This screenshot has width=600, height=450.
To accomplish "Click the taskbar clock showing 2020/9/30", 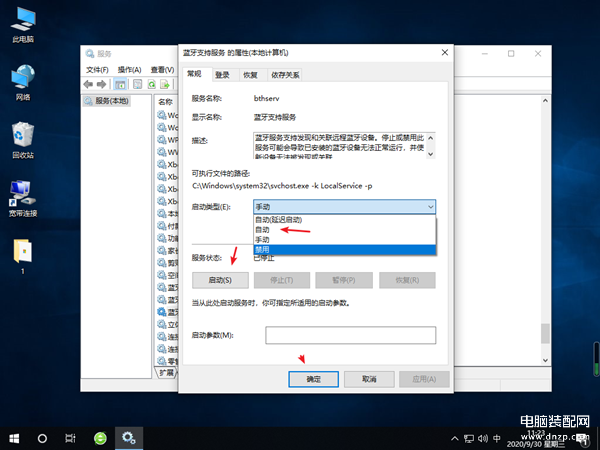I will (536, 439).
